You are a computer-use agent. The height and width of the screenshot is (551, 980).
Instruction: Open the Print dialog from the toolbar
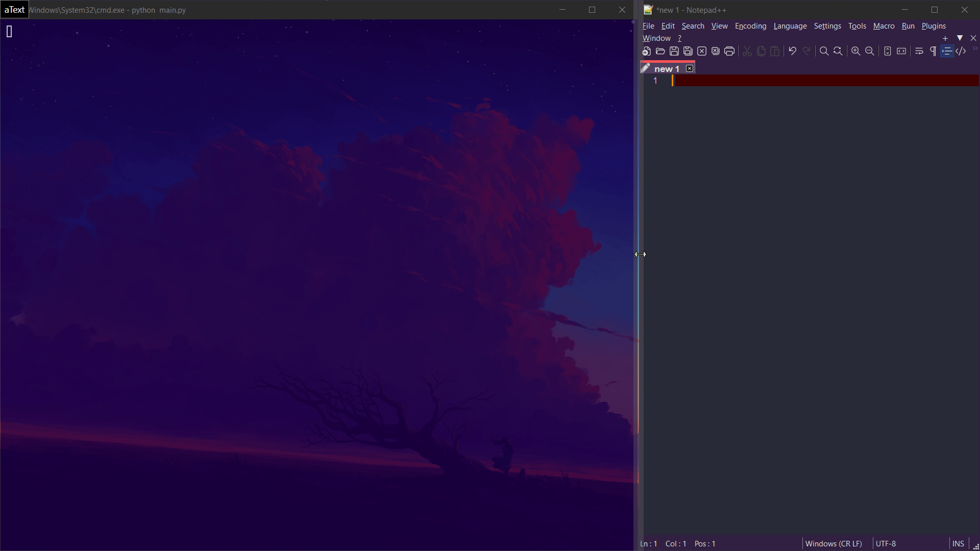[729, 51]
